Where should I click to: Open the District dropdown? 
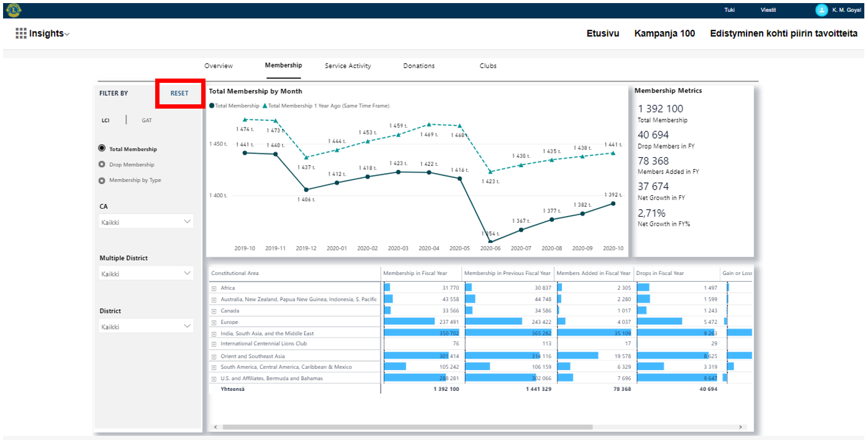pyautogui.click(x=146, y=326)
